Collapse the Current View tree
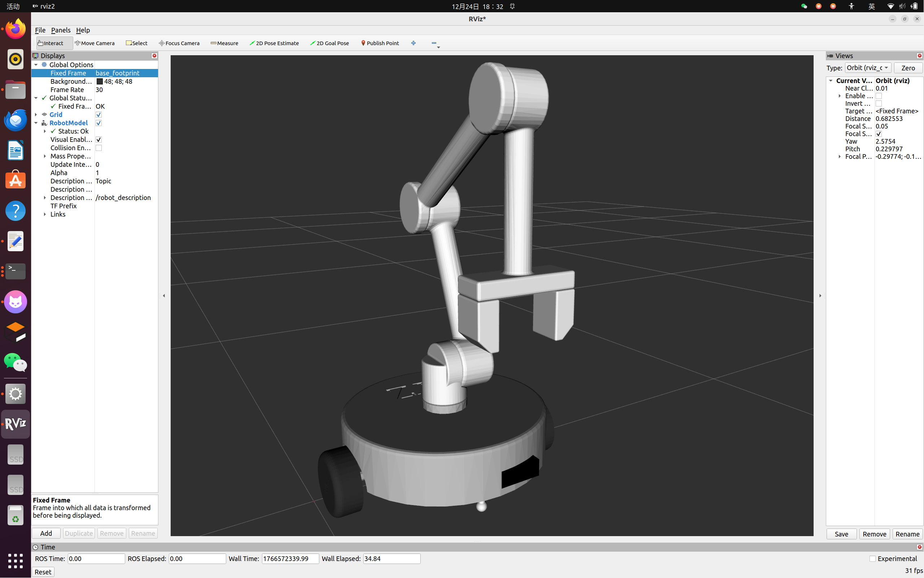924x578 pixels. [831, 81]
